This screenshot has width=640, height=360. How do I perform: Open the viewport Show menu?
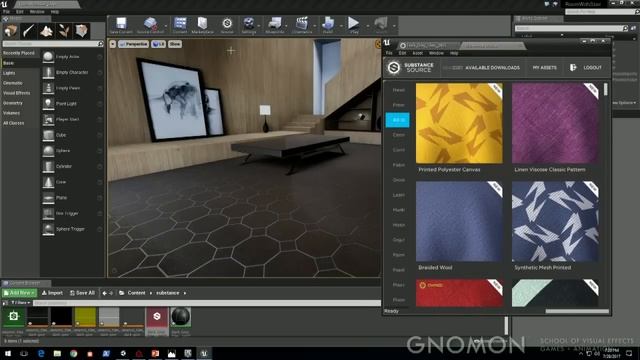pos(175,44)
